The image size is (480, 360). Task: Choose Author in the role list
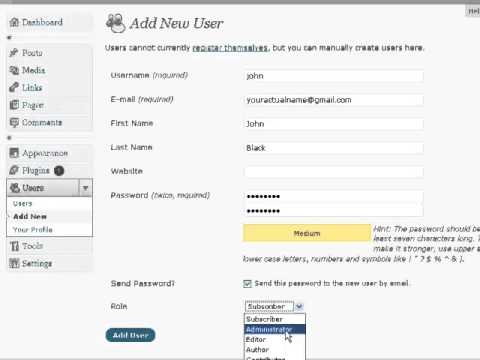(275, 349)
